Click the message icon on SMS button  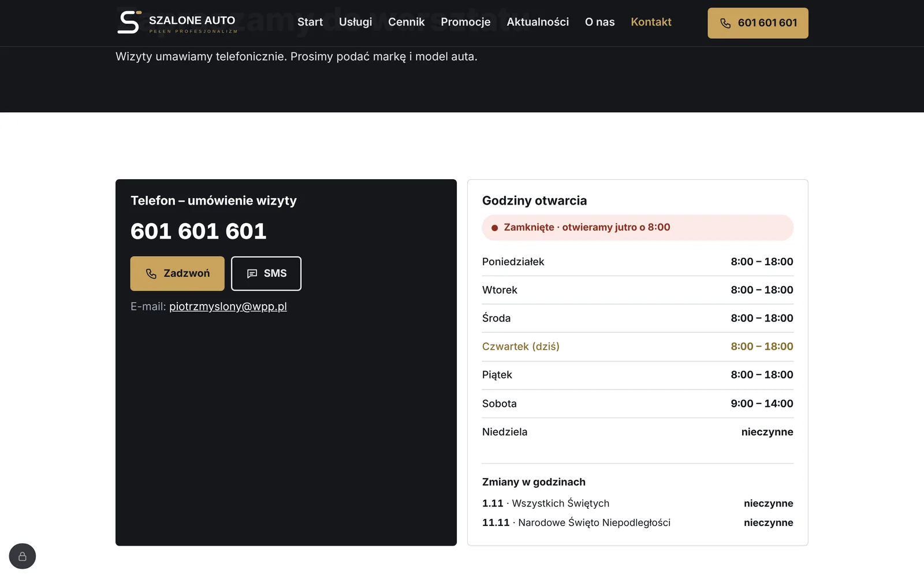[x=252, y=273]
